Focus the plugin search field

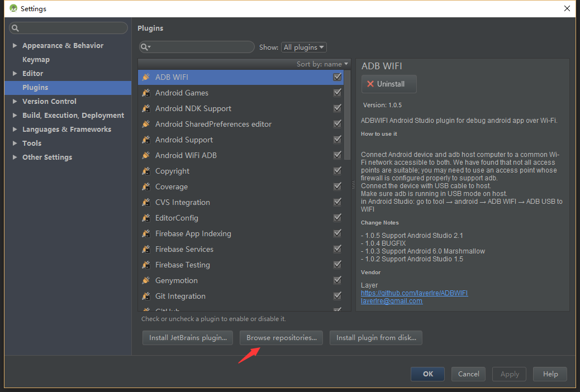197,47
